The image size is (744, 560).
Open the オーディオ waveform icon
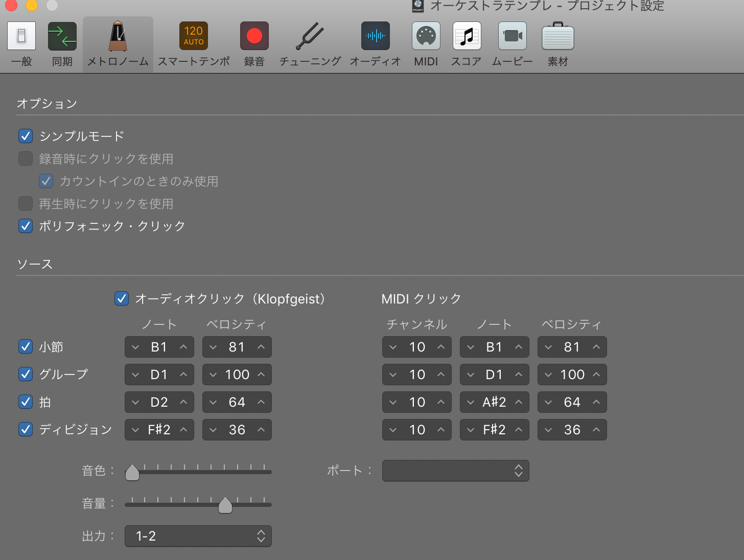click(x=376, y=36)
